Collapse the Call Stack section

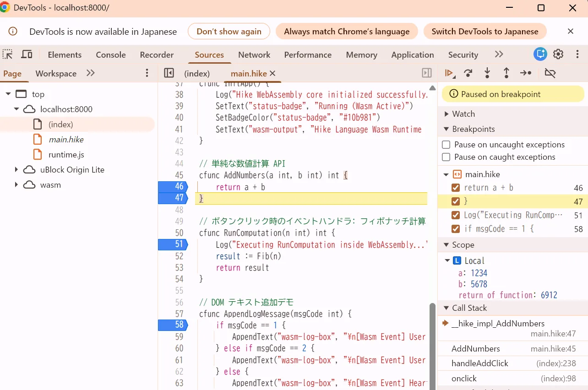click(446, 308)
